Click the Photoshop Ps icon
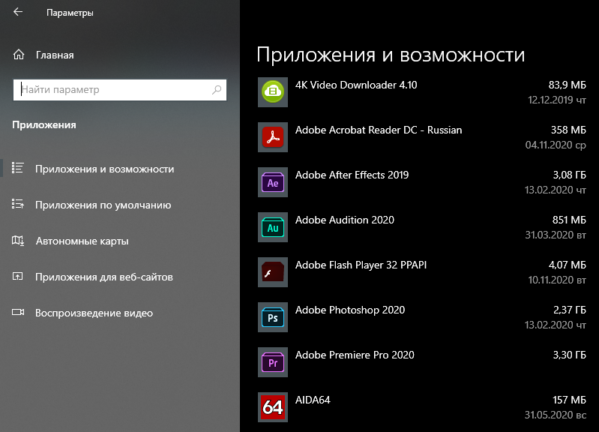This screenshot has width=599, height=432. [x=273, y=317]
